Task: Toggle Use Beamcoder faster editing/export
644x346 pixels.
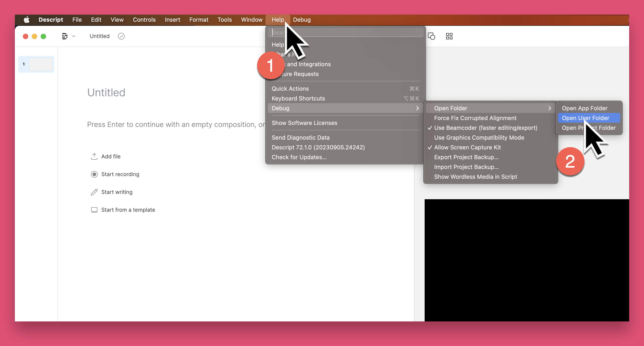Action: [490, 128]
